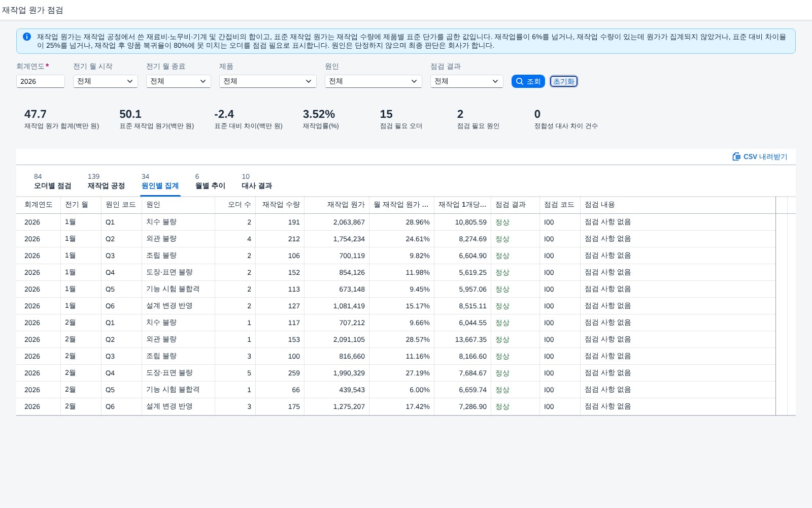Click the 점검 내용 column header
Image resolution: width=812 pixels, height=508 pixels.
click(678, 205)
